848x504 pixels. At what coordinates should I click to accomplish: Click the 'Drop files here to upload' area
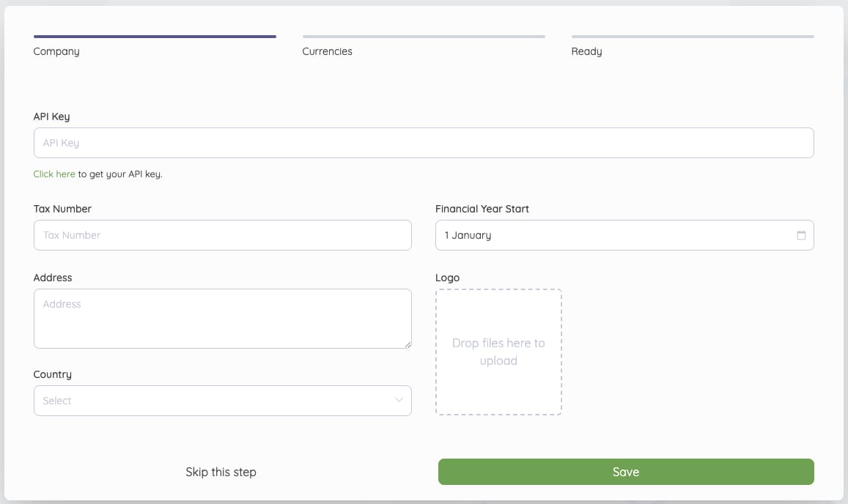click(x=498, y=352)
